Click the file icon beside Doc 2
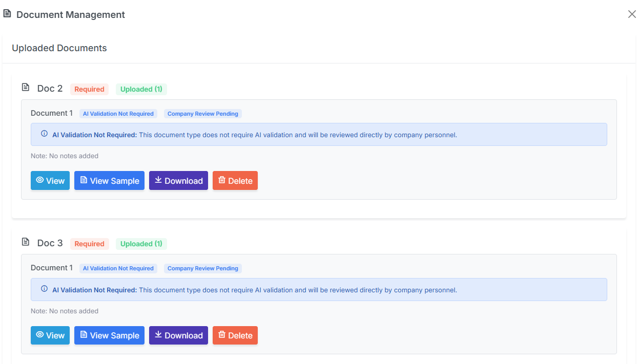Viewport: 638px width, 364px height. click(x=26, y=88)
